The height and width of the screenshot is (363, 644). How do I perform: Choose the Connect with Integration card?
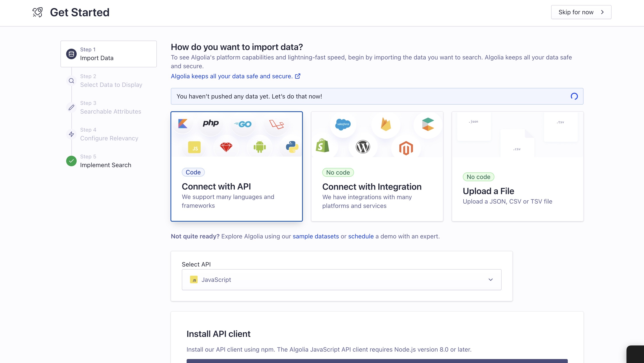point(377,166)
